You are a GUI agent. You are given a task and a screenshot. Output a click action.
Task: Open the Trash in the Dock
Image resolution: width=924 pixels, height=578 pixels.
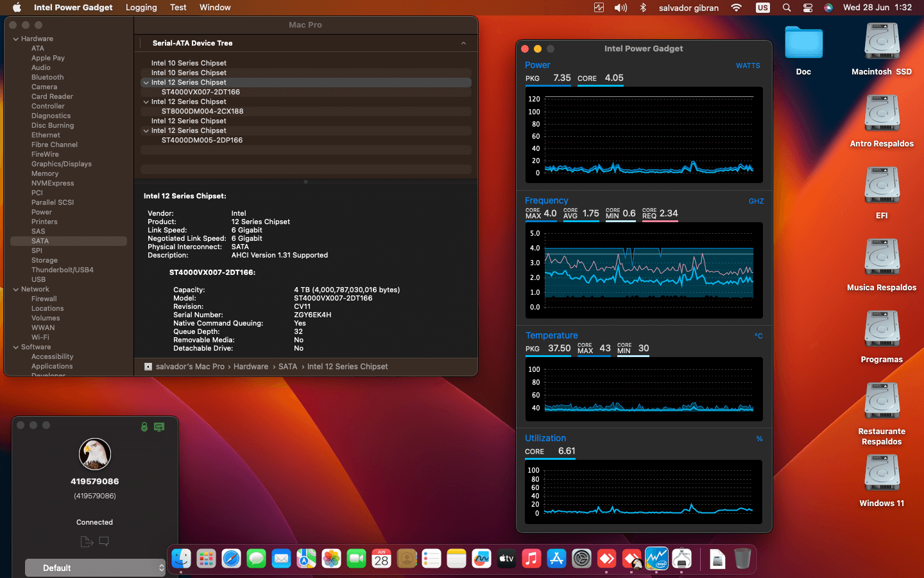pyautogui.click(x=742, y=559)
